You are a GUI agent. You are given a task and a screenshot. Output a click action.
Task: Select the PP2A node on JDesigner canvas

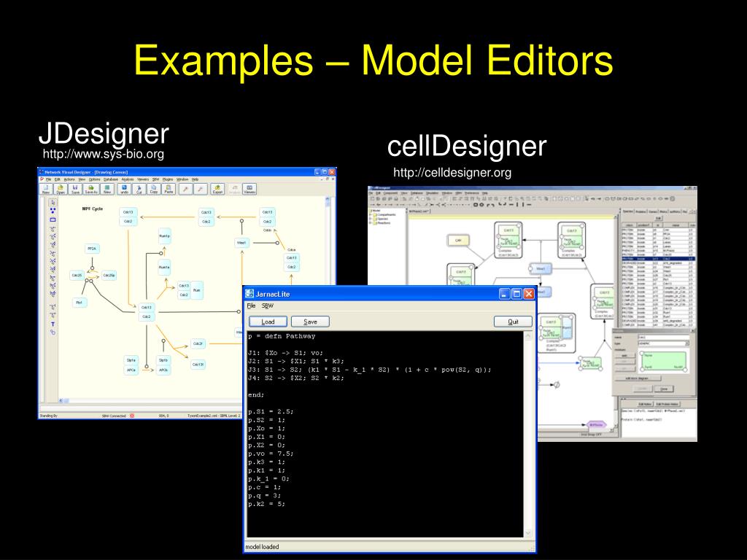[x=91, y=249]
